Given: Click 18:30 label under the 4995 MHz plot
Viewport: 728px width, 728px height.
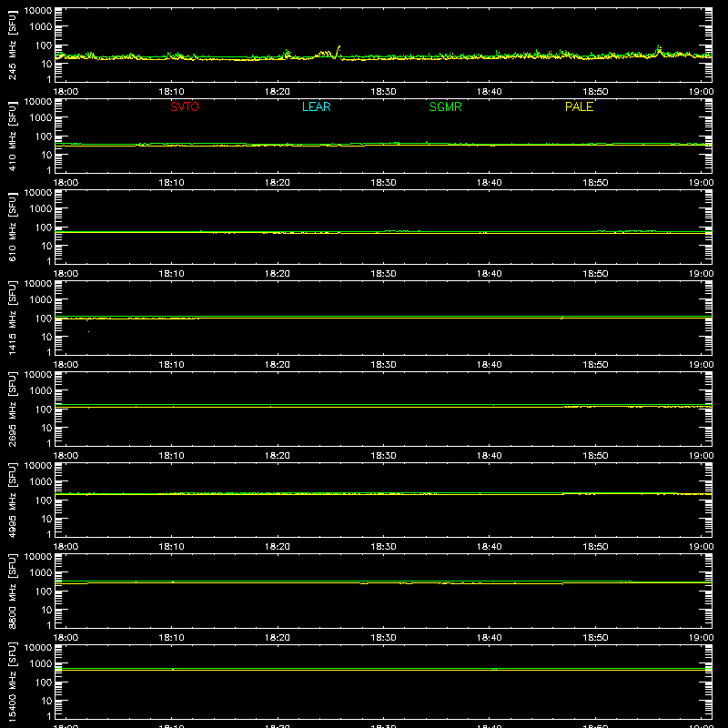Looking at the screenshot, I should click(x=383, y=547).
